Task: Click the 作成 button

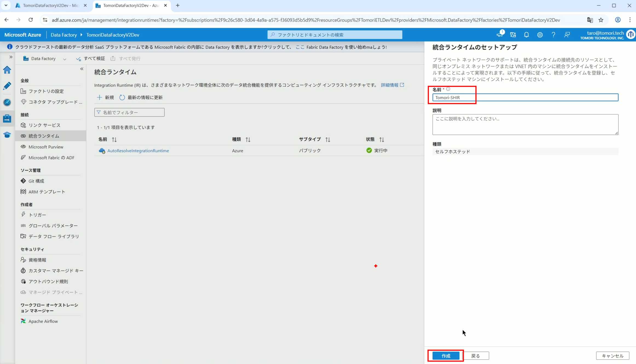Action: (446, 356)
